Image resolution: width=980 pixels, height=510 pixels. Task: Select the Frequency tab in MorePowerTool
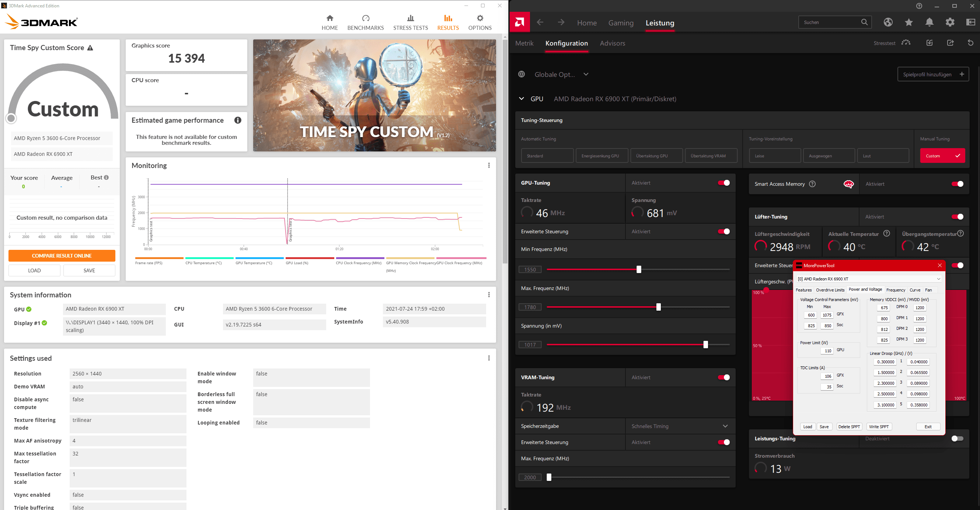tap(896, 290)
